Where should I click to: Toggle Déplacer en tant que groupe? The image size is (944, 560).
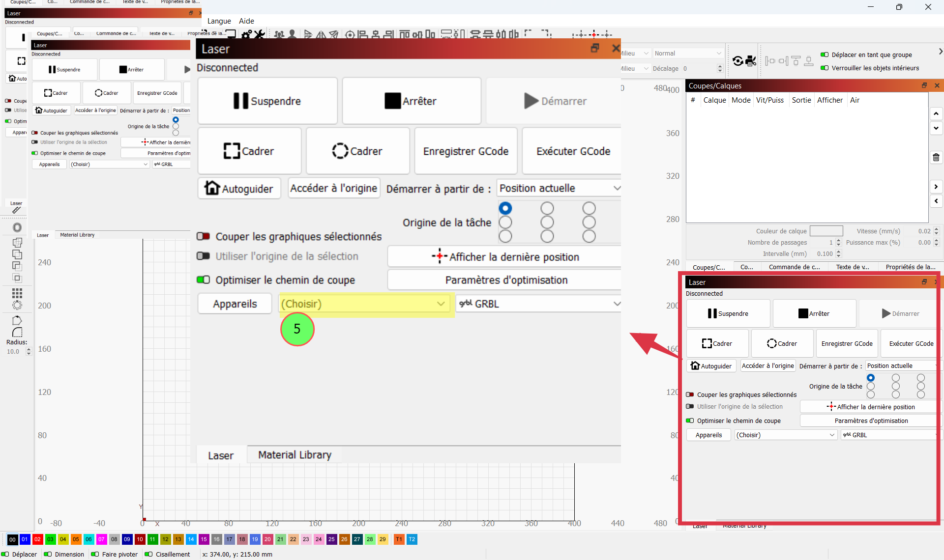tap(825, 55)
